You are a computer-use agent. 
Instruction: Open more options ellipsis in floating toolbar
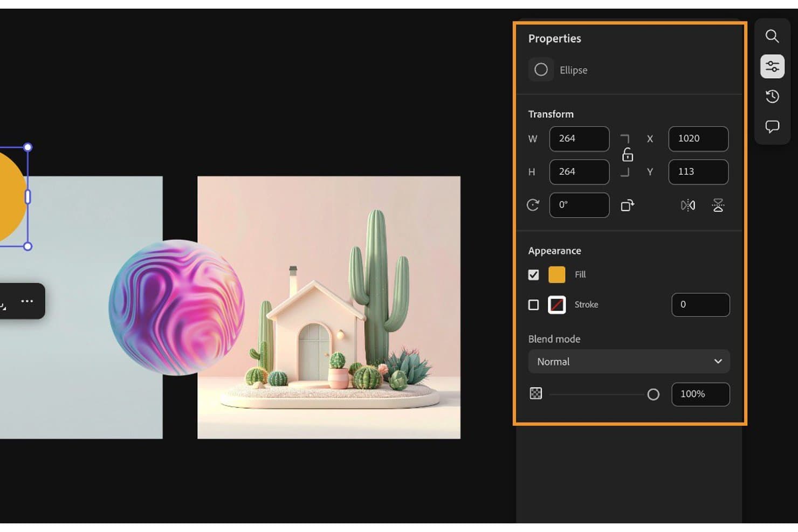[27, 301]
